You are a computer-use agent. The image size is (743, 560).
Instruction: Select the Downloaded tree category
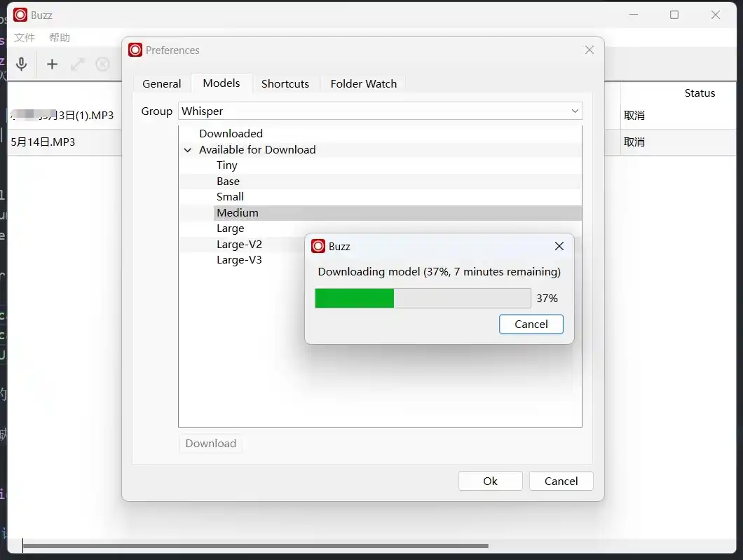pos(231,133)
